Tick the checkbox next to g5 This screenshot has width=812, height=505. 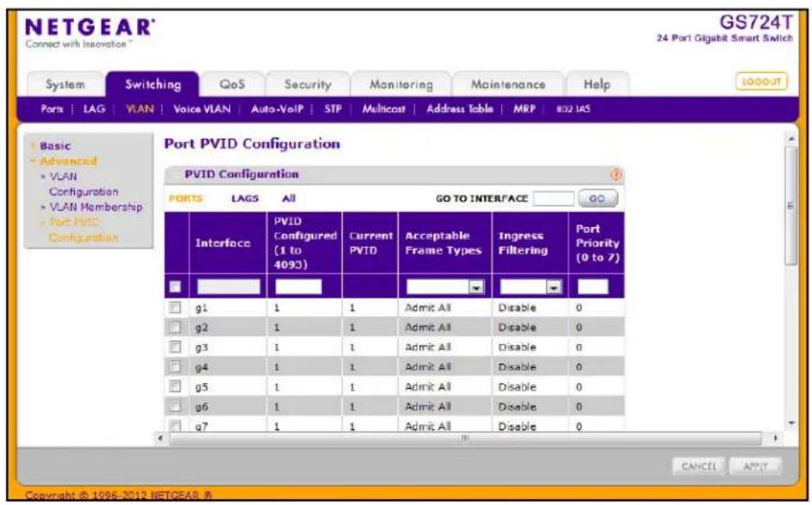point(175,386)
